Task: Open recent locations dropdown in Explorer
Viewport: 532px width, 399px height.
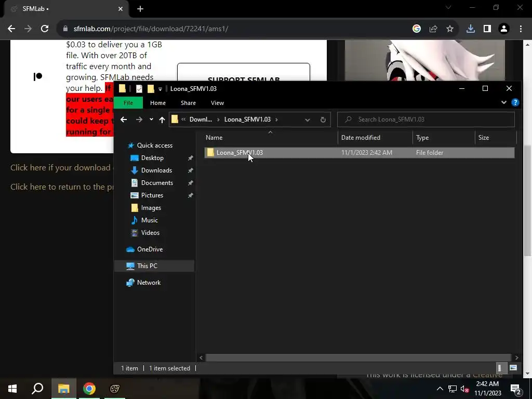Action: 151,119
